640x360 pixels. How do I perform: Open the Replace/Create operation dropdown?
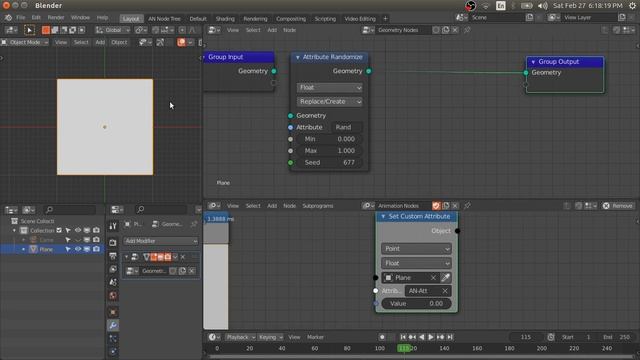click(329, 101)
